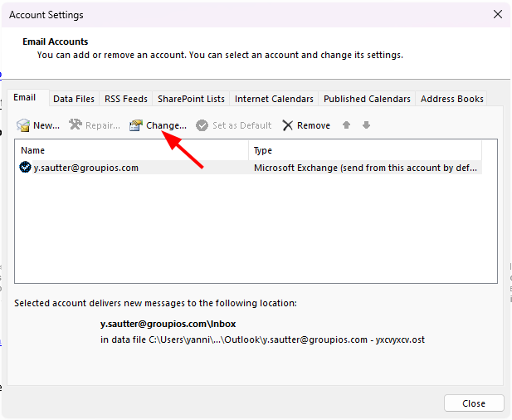The width and height of the screenshot is (512, 420).
Task: Click the Remove X icon
Action: point(288,125)
